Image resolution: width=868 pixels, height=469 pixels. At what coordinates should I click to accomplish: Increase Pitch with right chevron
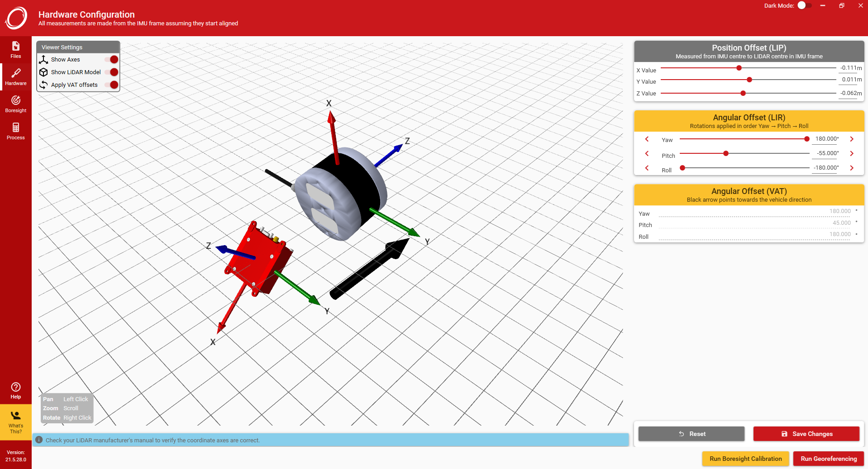click(852, 153)
